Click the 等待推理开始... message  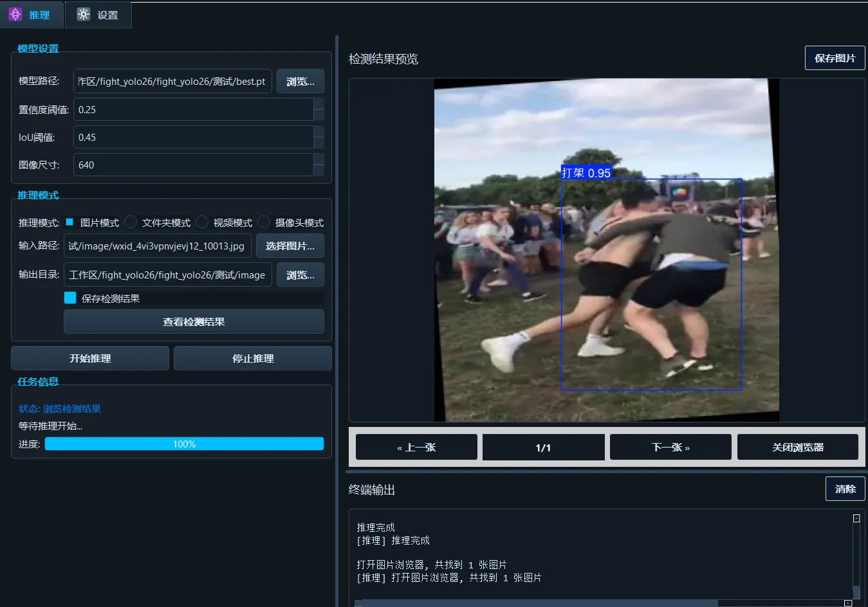(x=51, y=426)
